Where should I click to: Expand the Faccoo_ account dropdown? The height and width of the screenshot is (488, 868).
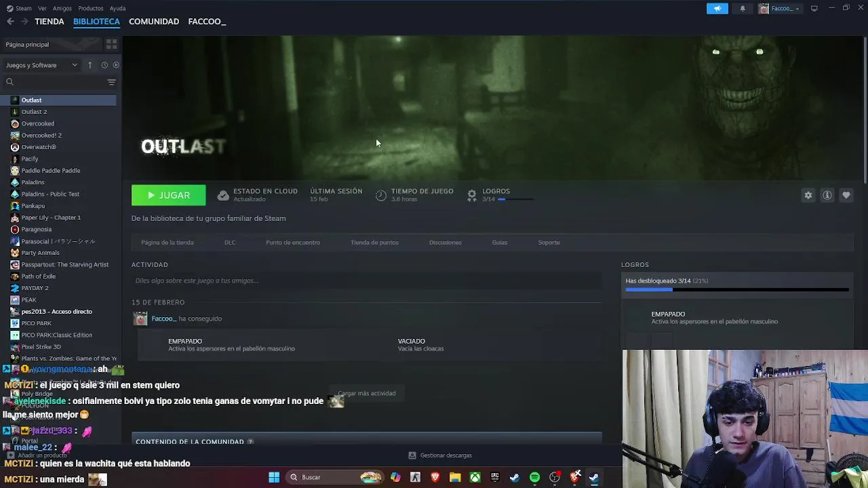point(779,8)
